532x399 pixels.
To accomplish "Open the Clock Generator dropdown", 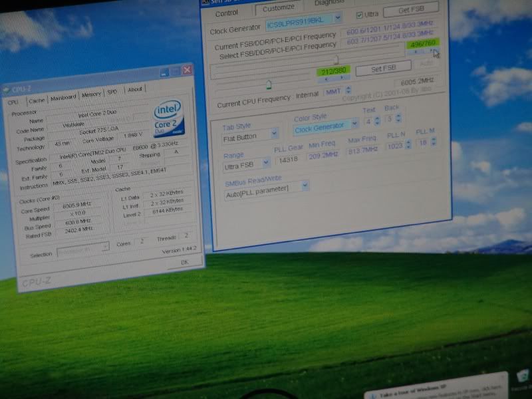I will [x=337, y=19].
